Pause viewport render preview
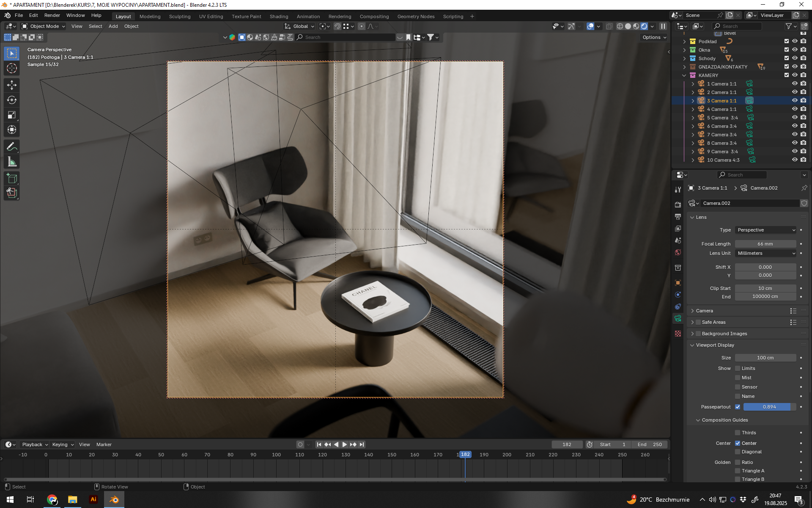The height and width of the screenshot is (508, 812). pos(663,26)
